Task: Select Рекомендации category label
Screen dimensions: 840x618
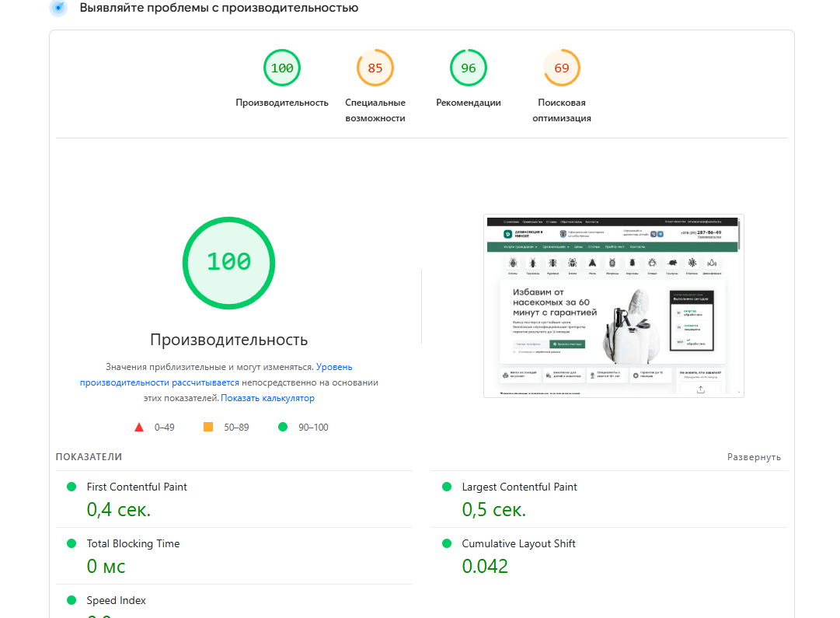Action: click(469, 103)
